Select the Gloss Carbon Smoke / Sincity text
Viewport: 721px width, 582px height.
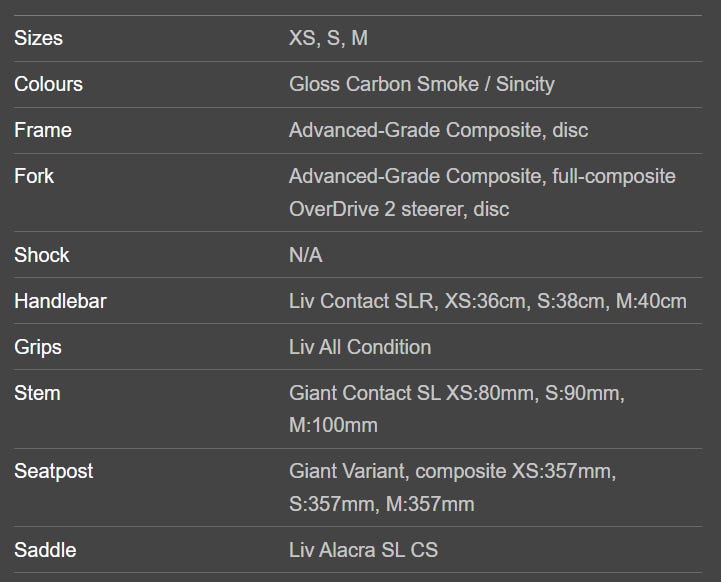422,84
